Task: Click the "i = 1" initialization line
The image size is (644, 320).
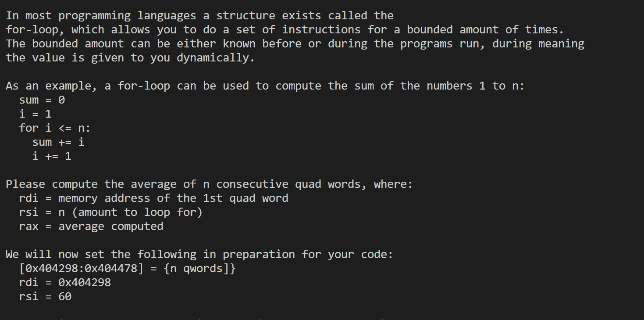Action: (36, 114)
